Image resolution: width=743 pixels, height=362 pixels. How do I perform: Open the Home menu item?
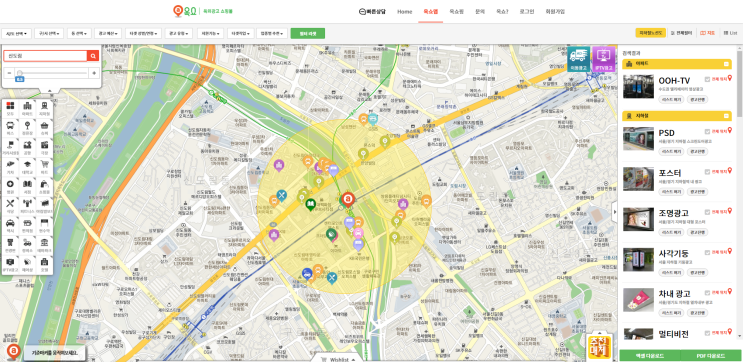[405, 11]
